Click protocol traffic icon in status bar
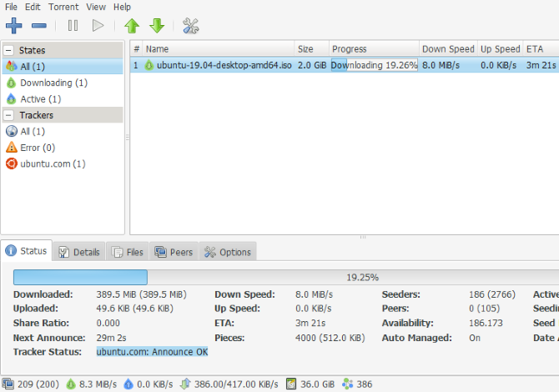 pos(185,384)
